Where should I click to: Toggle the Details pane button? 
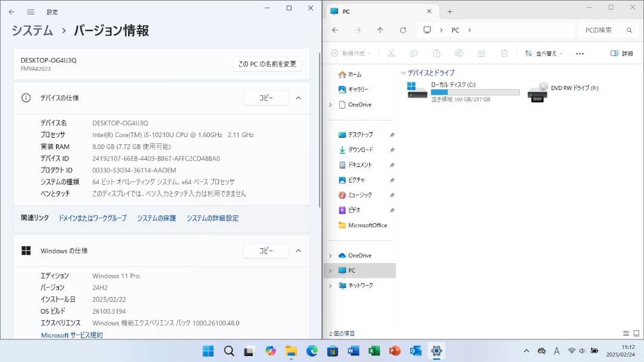(621, 53)
